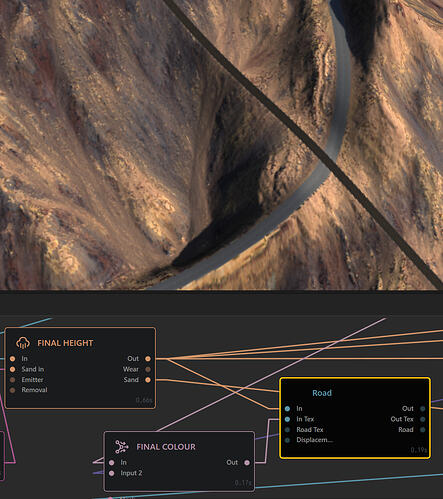Click the Road output port of Road node

[x=423, y=430]
